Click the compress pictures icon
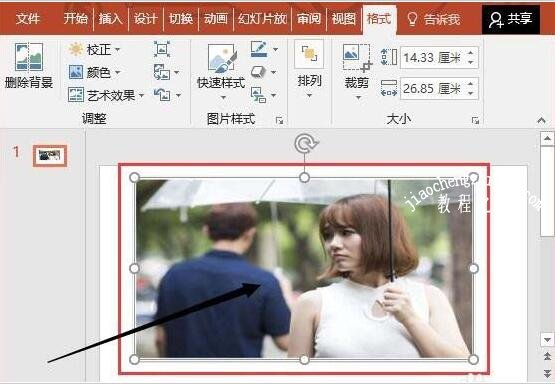This screenshot has height=385, width=555. [162, 49]
